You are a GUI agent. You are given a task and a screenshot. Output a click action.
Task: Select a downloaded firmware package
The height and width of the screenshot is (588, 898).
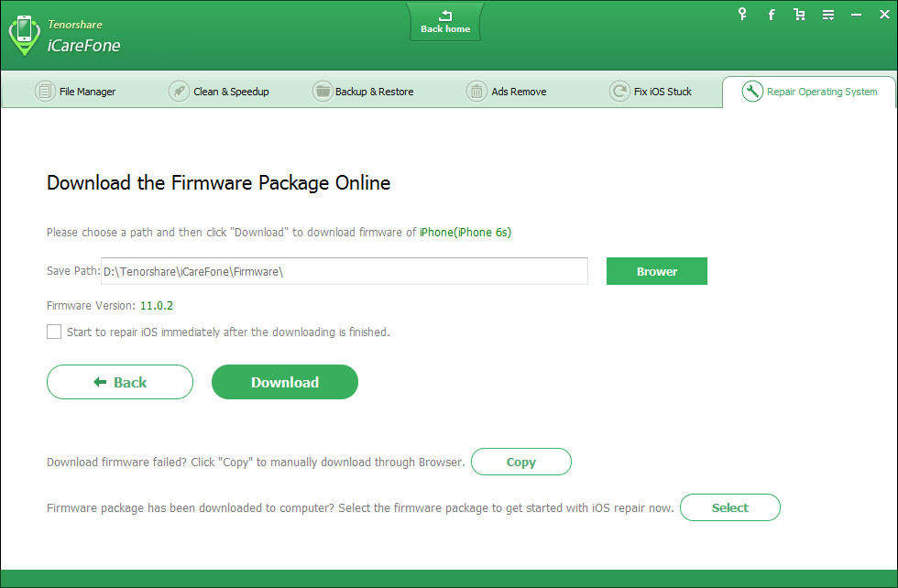[x=730, y=507]
